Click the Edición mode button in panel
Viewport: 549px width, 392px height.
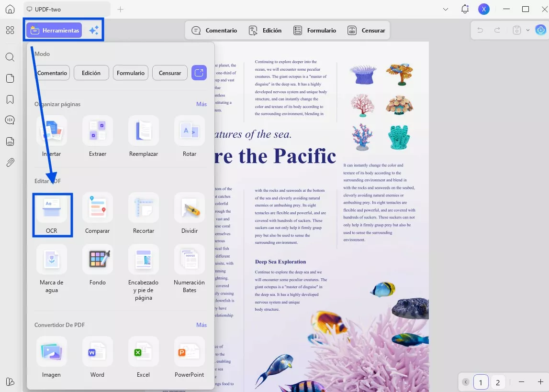(x=91, y=73)
